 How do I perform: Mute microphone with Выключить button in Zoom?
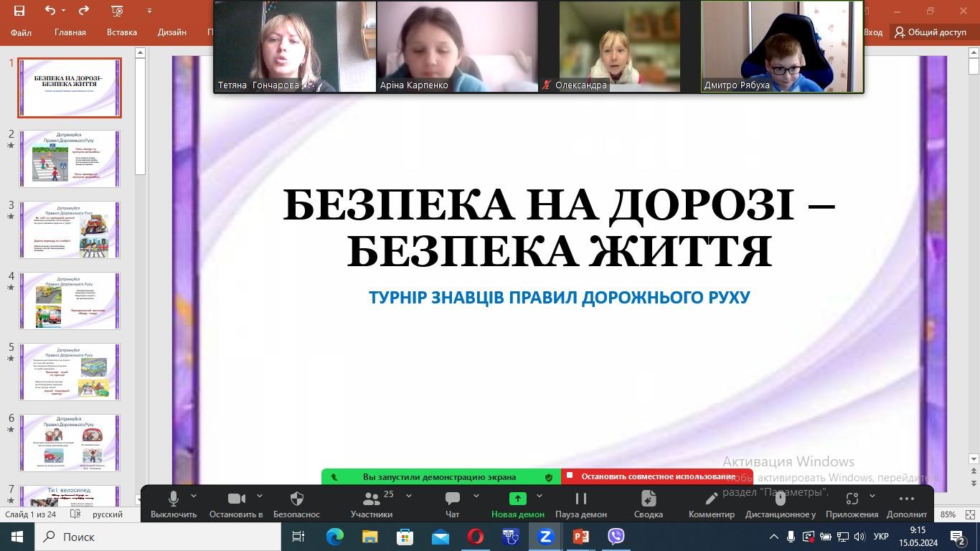pyautogui.click(x=174, y=504)
